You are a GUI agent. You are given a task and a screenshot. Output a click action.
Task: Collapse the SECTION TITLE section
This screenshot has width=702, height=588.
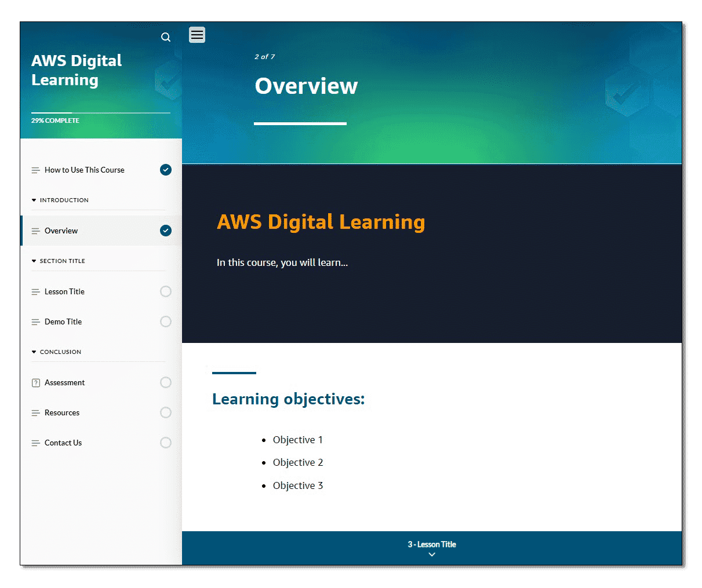click(59, 261)
